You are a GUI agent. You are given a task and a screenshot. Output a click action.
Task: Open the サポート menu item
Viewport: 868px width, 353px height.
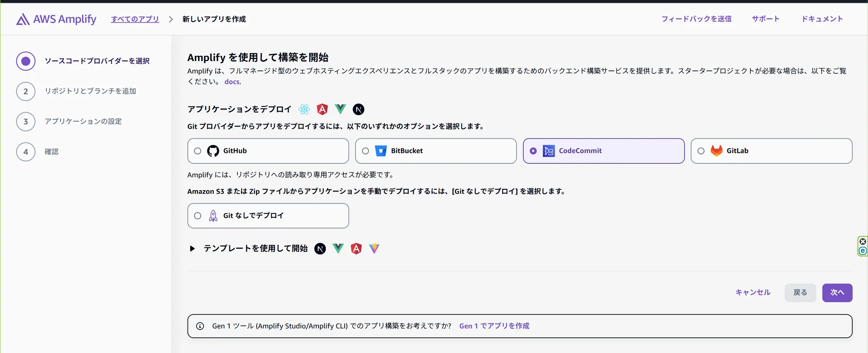[766, 19]
